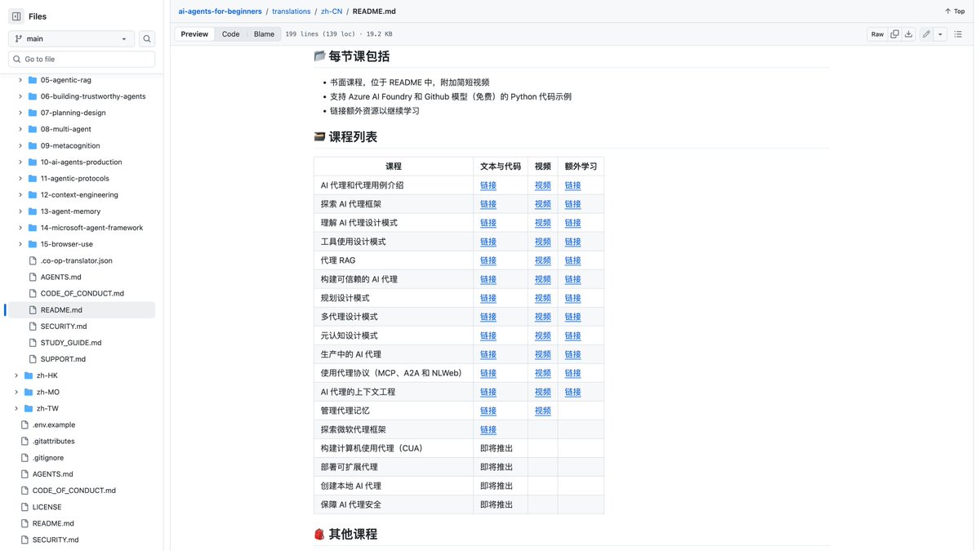Click table cell 构建计算机使用代理（CUA）

tap(394, 448)
